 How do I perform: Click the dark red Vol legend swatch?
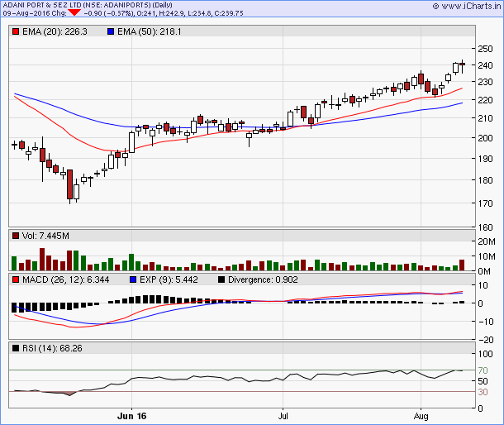point(16,236)
